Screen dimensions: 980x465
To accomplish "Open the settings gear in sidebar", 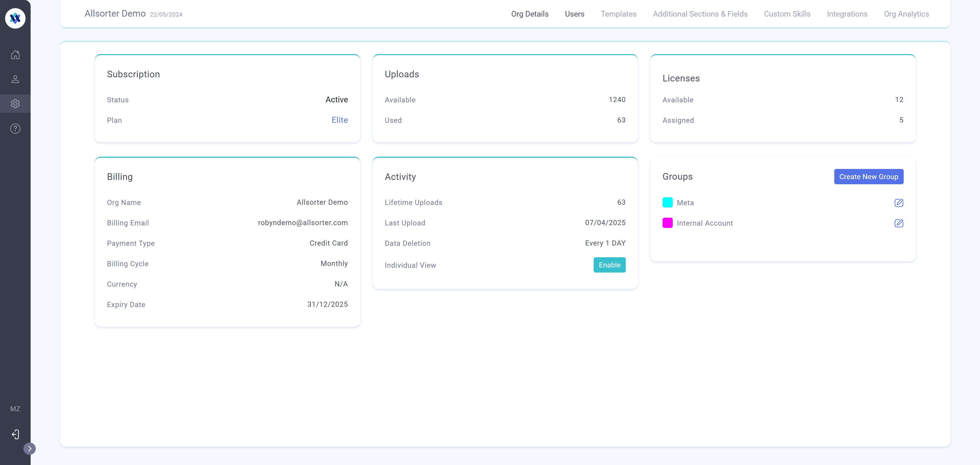I will click(x=15, y=104).
